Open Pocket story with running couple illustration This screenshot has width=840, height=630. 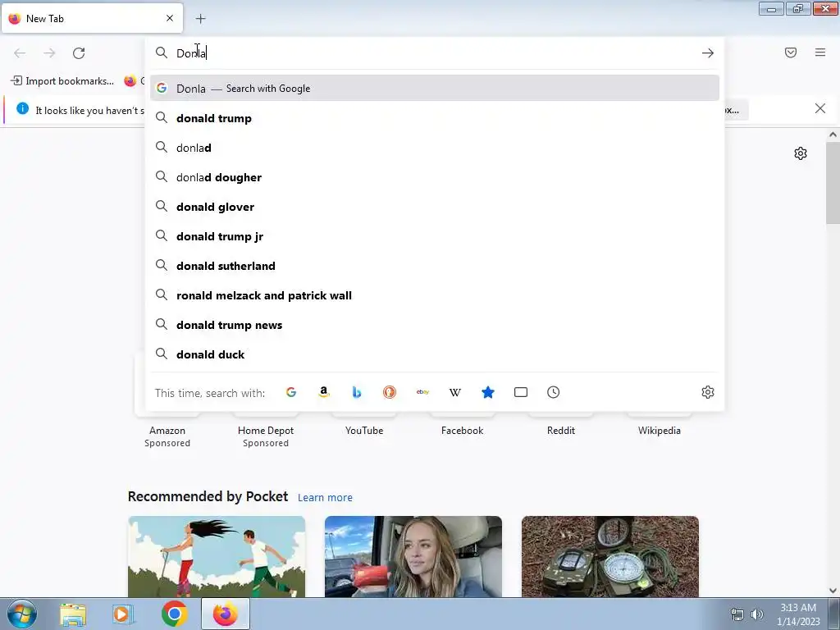(x=217, y=557)
